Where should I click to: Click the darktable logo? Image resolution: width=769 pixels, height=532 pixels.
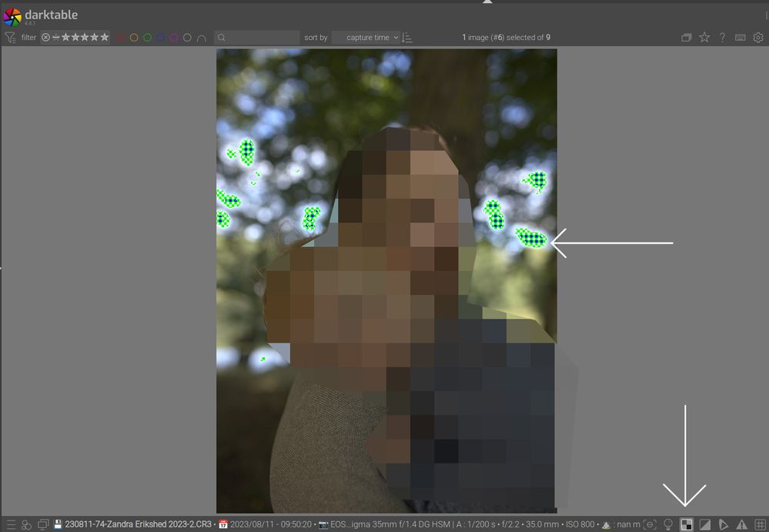pos(11,14)
